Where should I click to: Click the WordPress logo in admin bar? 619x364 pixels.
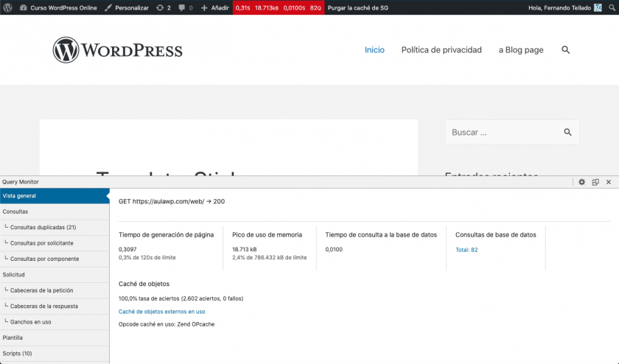pos(8,7)
